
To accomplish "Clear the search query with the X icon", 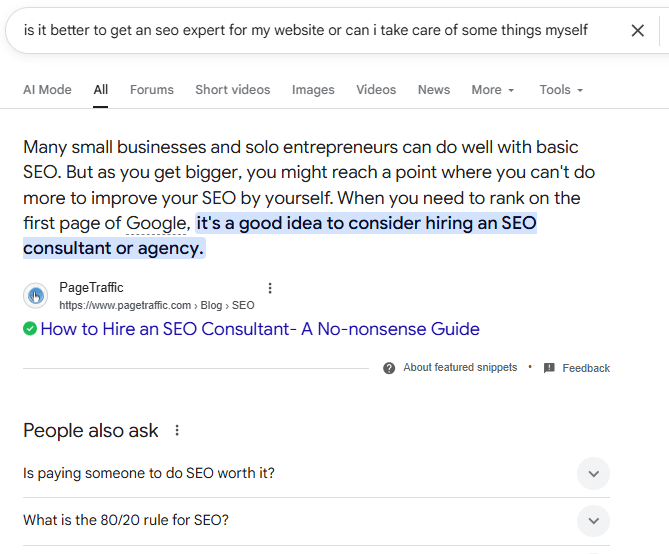I will (638, 30).
